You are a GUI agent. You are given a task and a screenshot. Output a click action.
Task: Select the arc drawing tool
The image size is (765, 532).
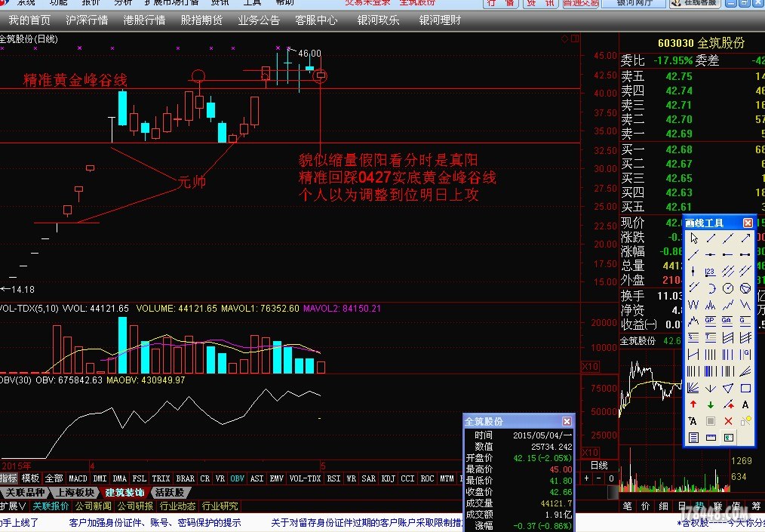(711, 288)
